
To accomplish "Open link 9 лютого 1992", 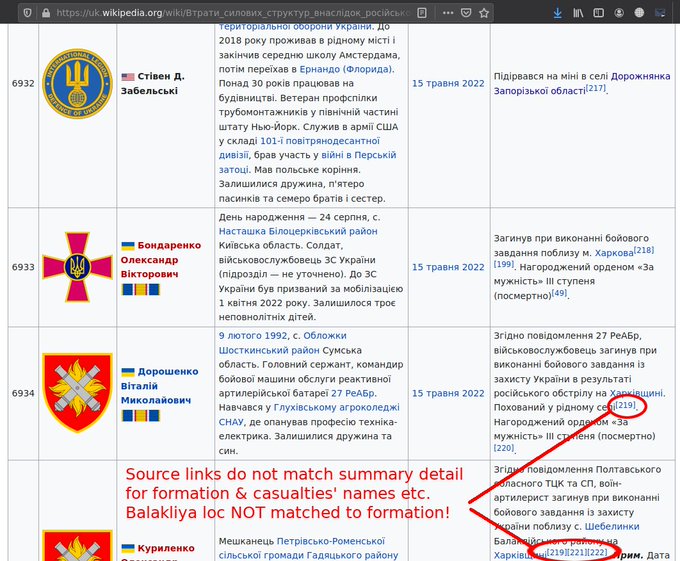I will coord(253,336).
